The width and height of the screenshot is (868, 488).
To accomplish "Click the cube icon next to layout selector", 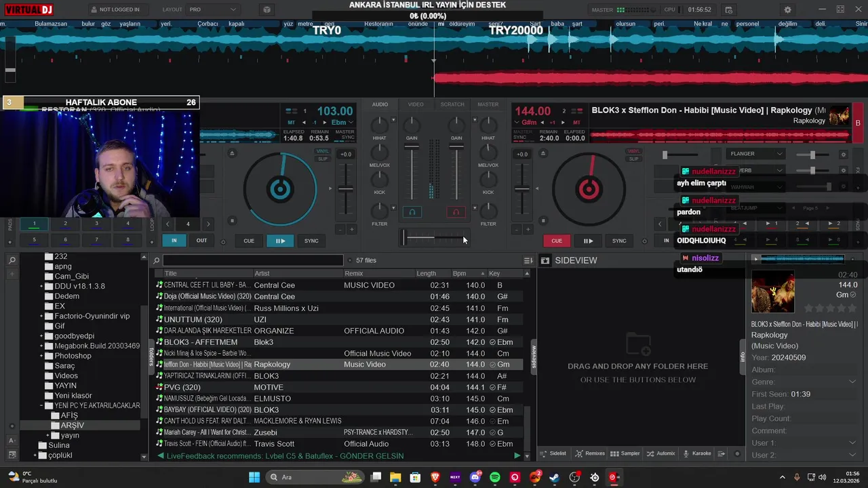I will click(x=267, y=9).
